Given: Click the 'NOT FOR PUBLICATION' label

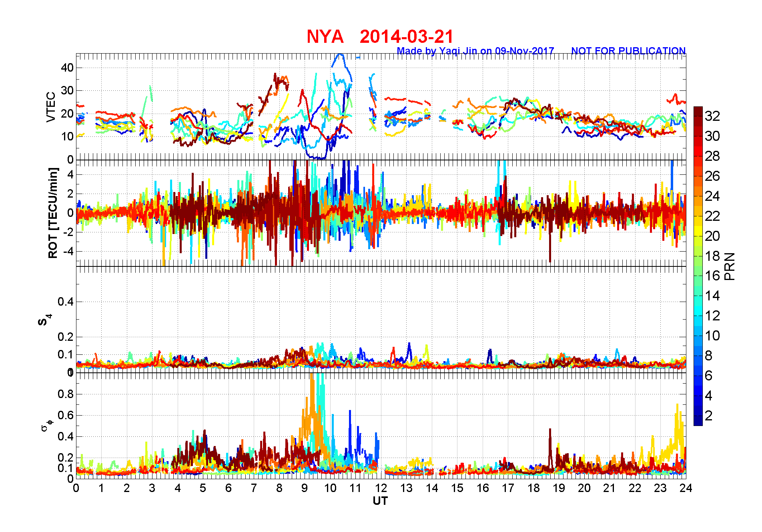Looking at the screenshot, I should (x=628, y=51).
